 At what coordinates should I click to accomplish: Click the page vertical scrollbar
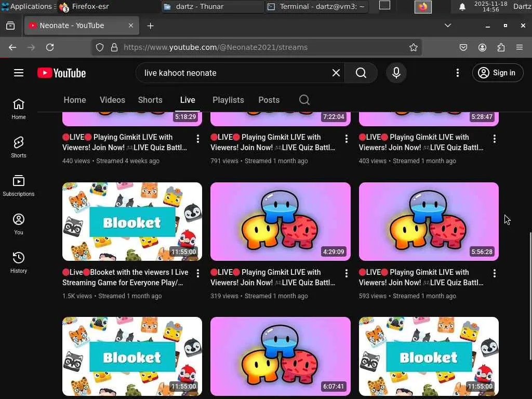[x=530, y=296]
